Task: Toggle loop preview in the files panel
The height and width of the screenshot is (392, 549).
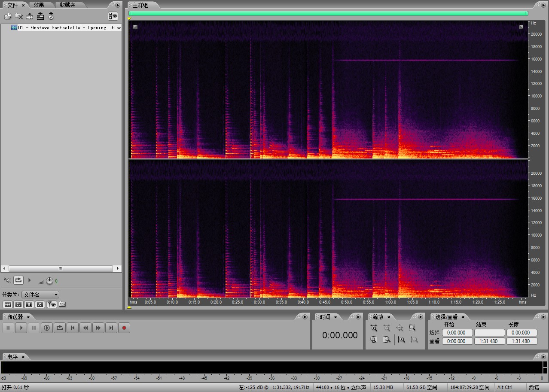Action: (x=18, y=280)
